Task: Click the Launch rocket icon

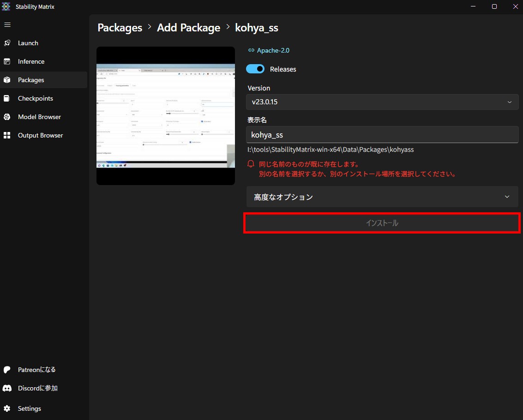Action: click(x=7, y=43)
